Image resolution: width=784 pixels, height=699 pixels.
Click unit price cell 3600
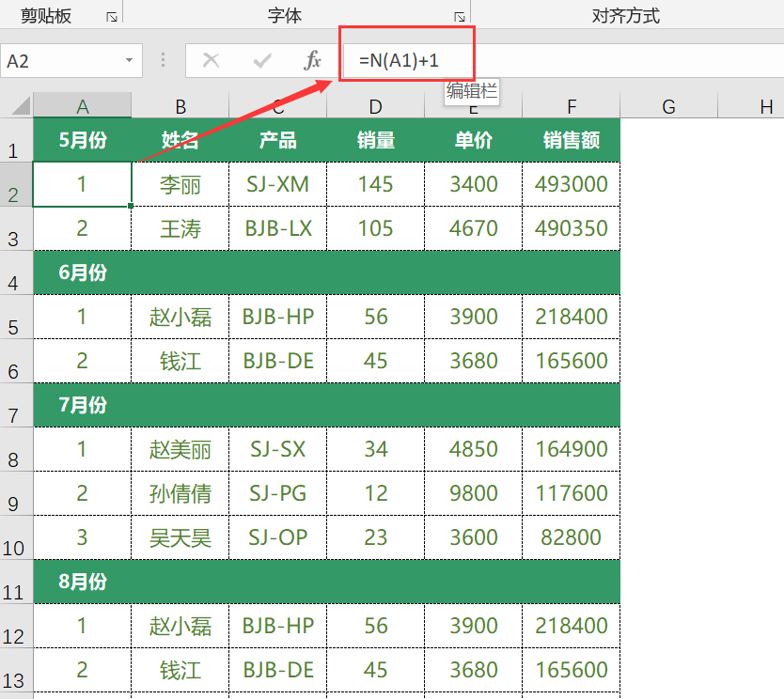pyautogui.click(x=474, y=537)
